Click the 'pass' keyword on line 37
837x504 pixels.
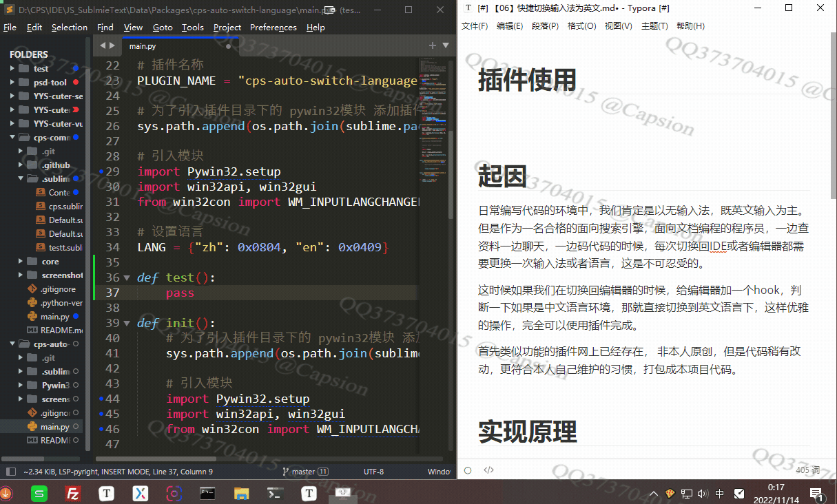(x=180, y=293)
